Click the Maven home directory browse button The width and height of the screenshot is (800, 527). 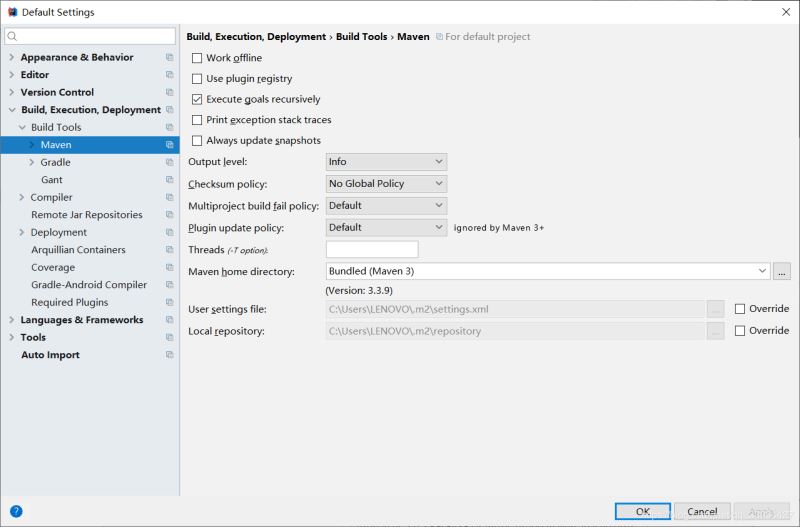point(782,271)
